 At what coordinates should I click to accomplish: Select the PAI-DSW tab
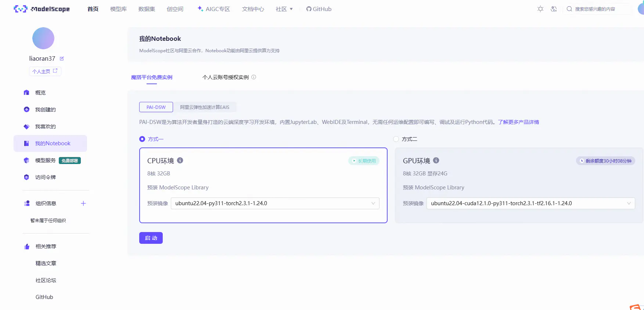pos(156,107)
